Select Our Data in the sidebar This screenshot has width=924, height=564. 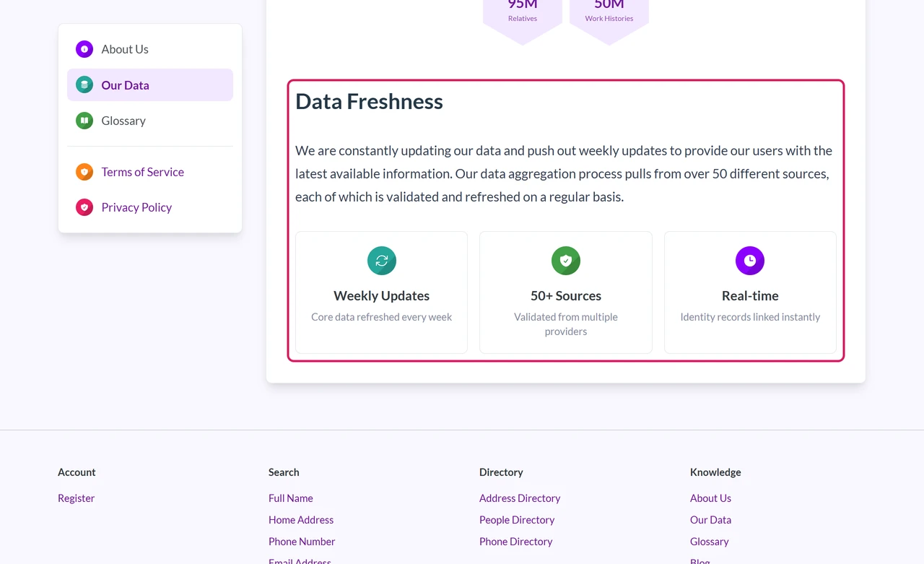pyautogui.click(x=150, y=84)
